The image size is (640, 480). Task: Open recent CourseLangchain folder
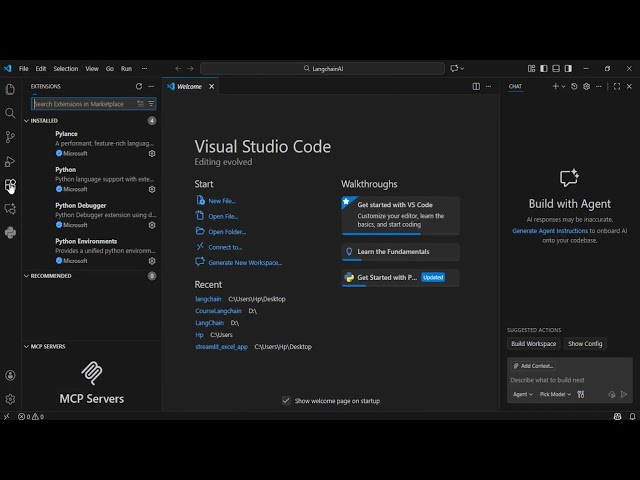tap(218, 311)
